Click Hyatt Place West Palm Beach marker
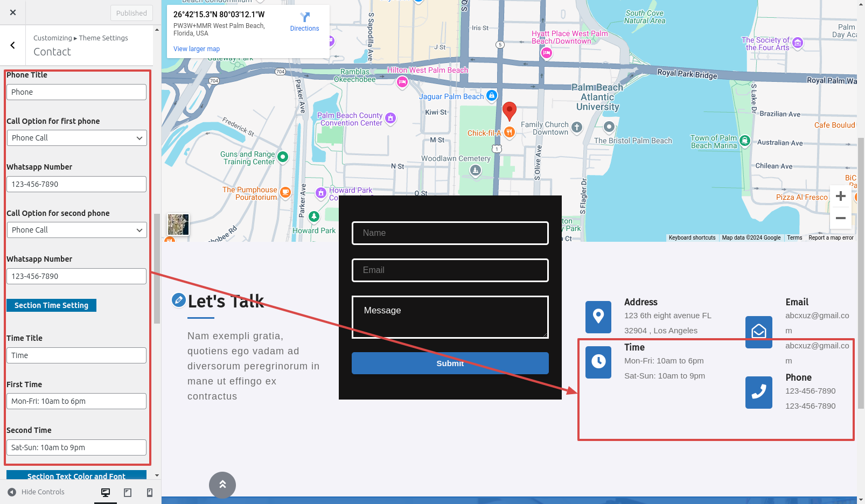Screen dimensions: 865x504 [547, 53]
